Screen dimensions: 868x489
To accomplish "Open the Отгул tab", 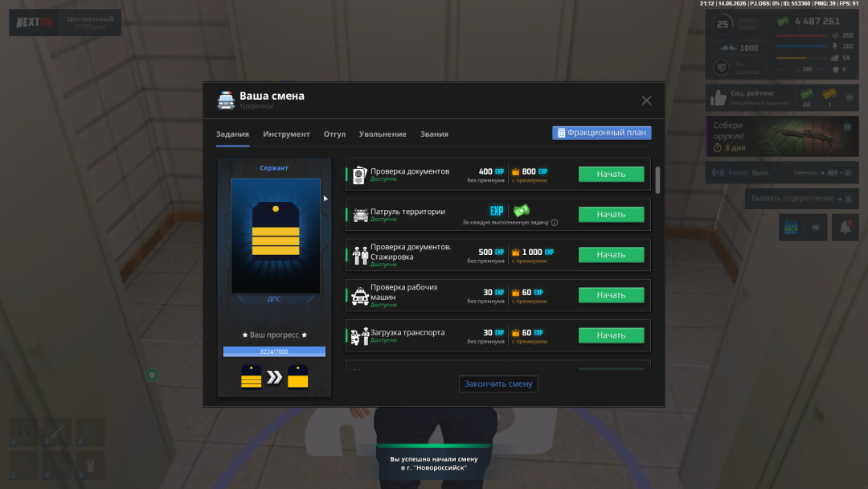I will click(334, 134).
